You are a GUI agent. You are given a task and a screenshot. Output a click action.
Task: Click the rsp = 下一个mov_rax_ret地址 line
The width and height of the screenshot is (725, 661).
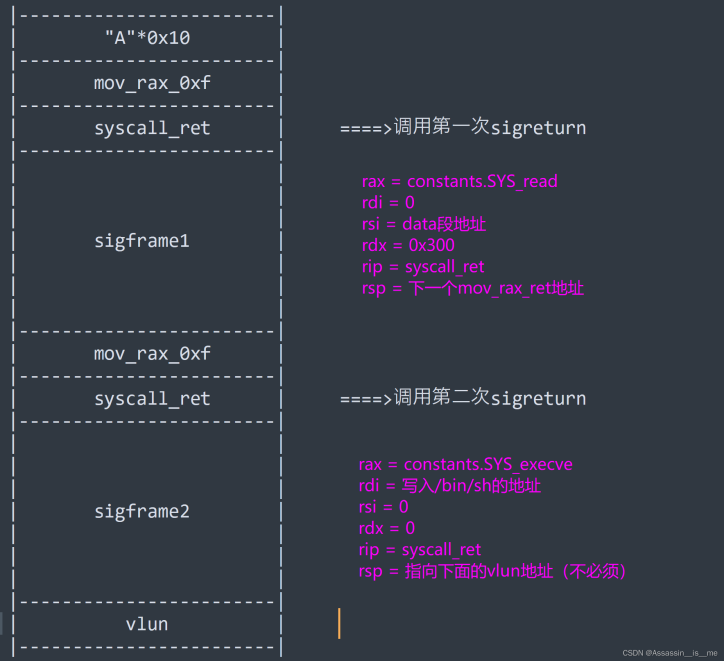[x=472, y=288]
